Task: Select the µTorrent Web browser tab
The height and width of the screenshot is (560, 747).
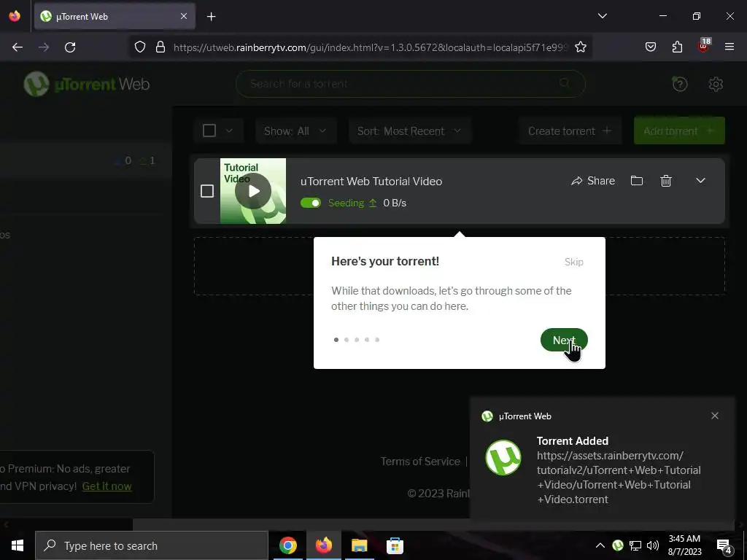Action: click(x=115, y=16)
